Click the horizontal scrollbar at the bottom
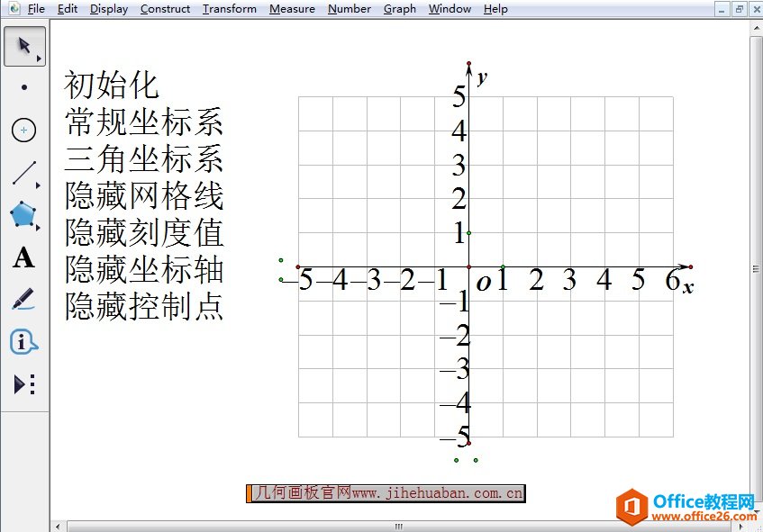 (399, 526)
